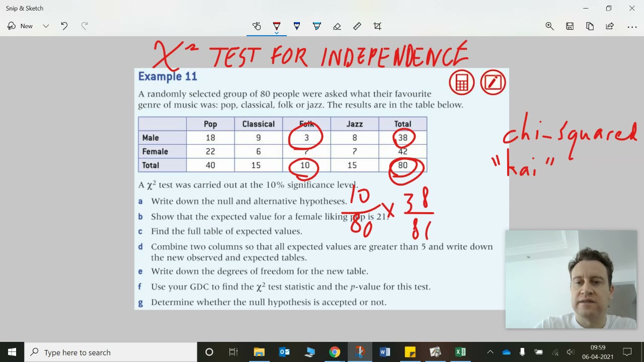Viewport: 644px width, 362px height.
Task: Click the OneDrive cloud tray icon
Action: coord(507,352)
